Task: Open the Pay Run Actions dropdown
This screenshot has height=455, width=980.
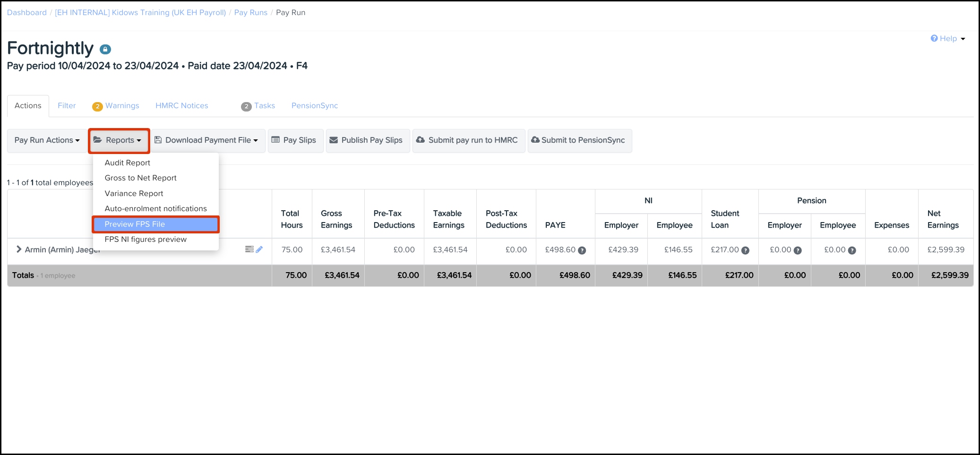Action: point(47,140)
